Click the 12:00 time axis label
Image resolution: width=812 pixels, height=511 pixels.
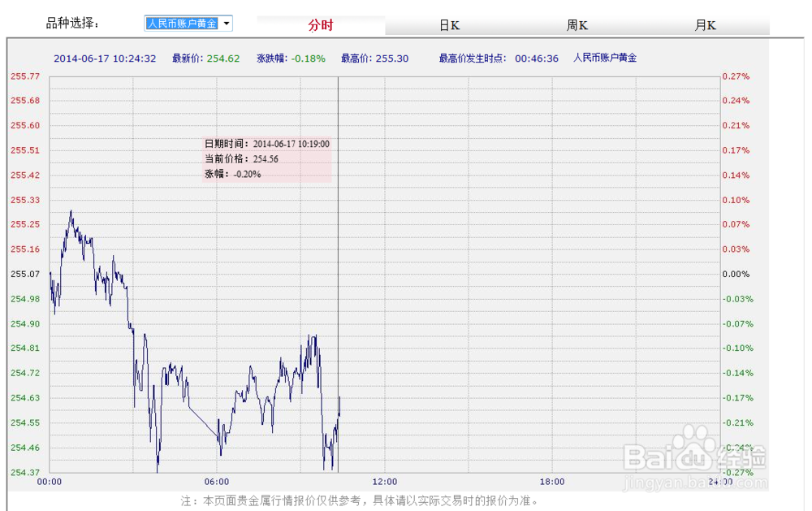[386, 481]
